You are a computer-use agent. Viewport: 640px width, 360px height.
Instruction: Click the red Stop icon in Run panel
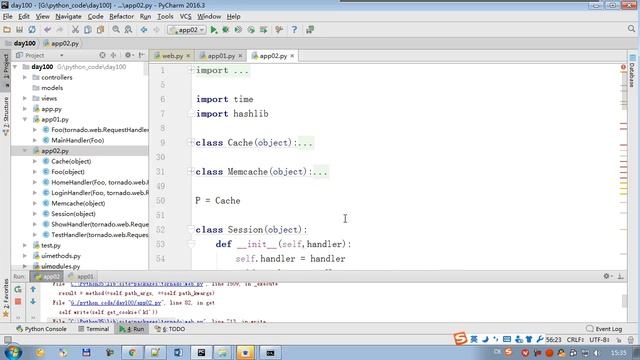(18, 302)
